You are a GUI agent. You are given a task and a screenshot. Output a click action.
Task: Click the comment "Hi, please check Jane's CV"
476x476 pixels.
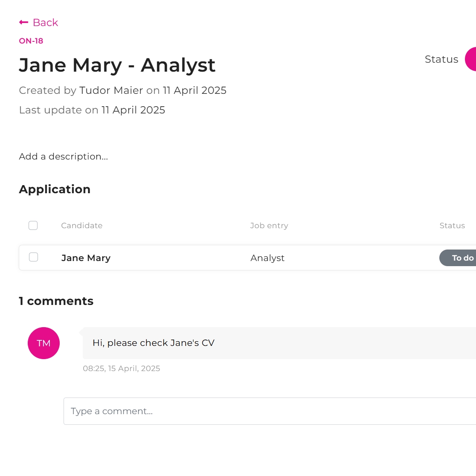click(153, 343)
